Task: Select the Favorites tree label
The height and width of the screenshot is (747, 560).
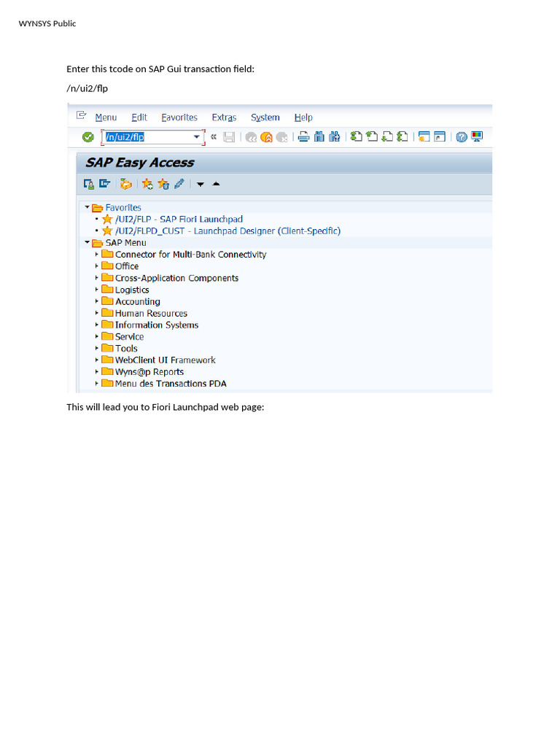Action: tap(123, 208)
